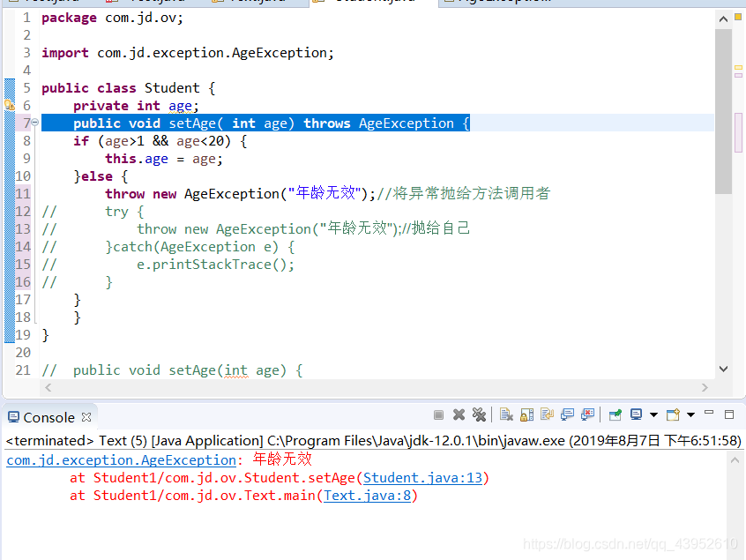The width and height of the screenshot is (746, 560).
Task: Click the yellow square atop the overview ruler
Action: pyautogui.click(x=738, y=17)
